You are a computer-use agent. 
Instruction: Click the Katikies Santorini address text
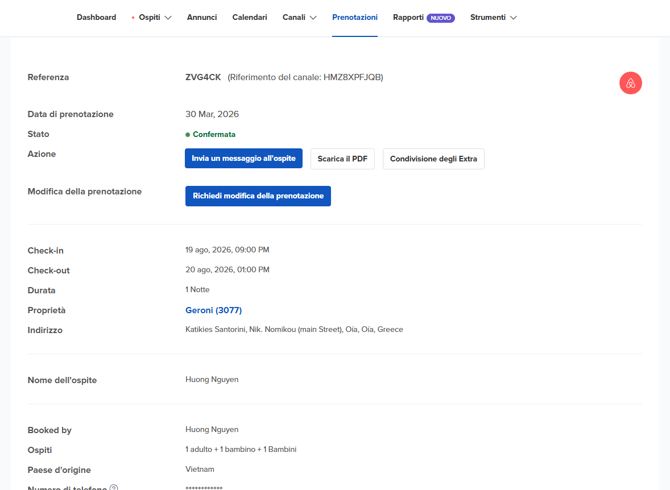pyautogui.click(x=294, y=329)
